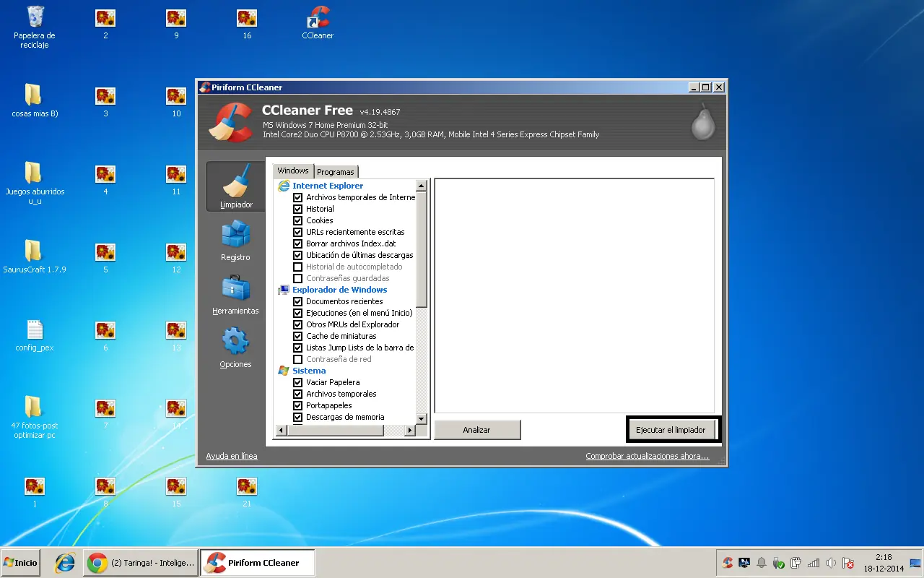Open the Opciones gear section

click(235, 348)
